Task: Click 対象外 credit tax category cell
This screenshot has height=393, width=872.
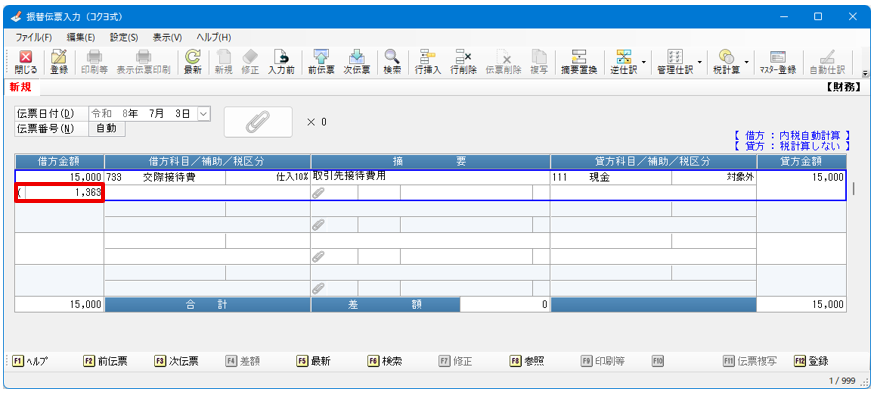Action: [714, 177]
